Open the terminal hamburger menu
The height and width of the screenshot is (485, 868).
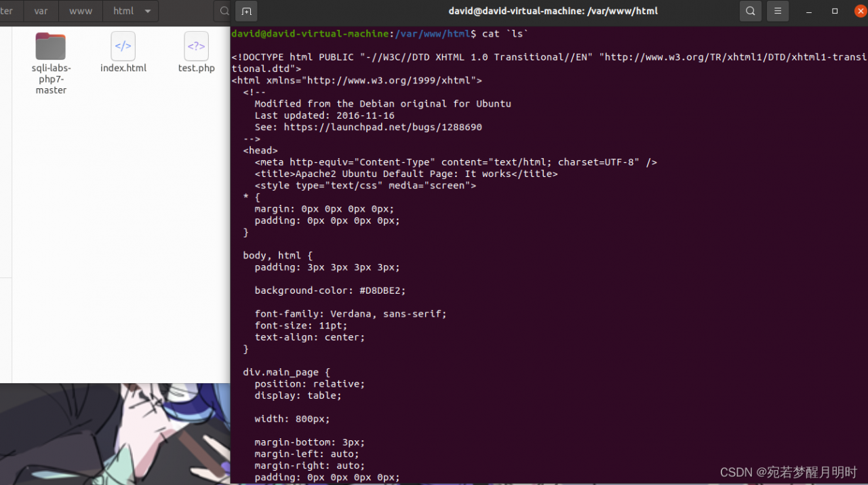pyautogui.click(x=778, y=11)
